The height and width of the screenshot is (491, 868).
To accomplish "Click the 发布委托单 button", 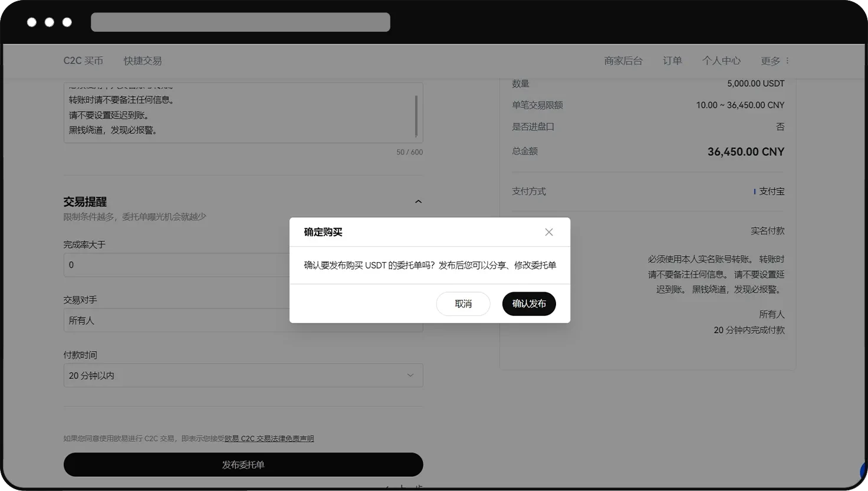I will click(243, 464).
